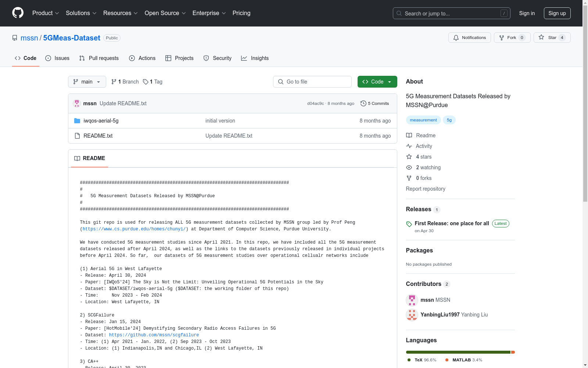Fork the repository

512,38
